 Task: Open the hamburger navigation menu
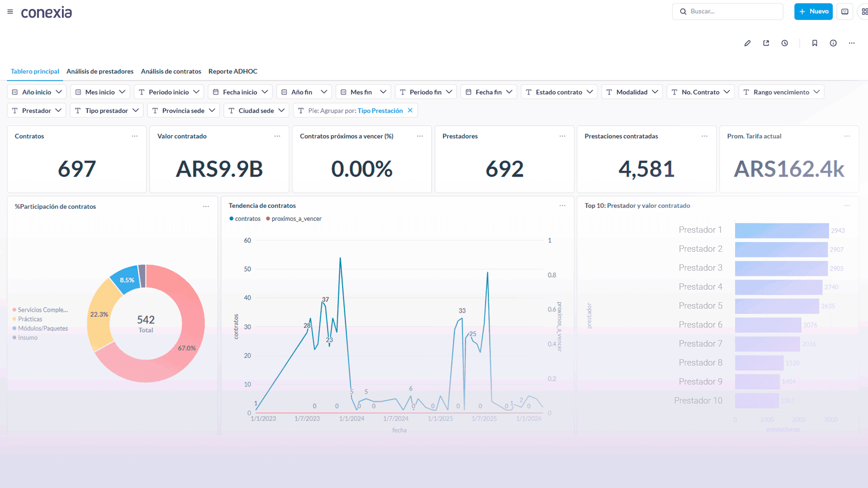coord(10,12)
